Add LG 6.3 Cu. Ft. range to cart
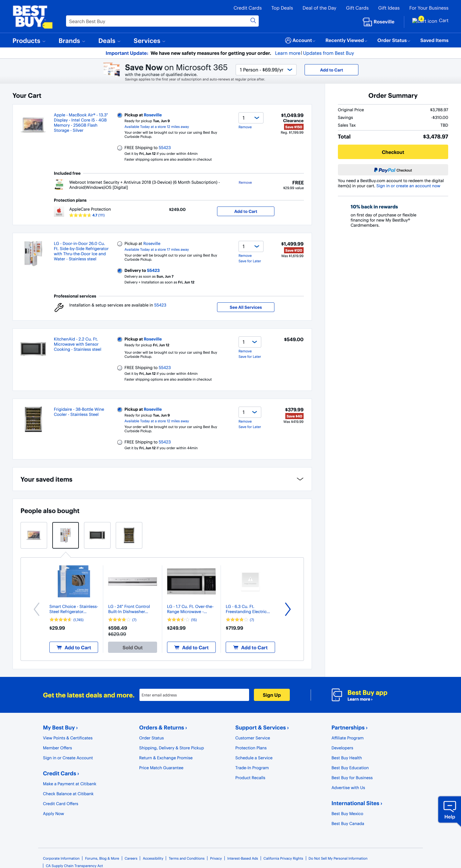This screenshot has width=461, height=868. point(250,647)
